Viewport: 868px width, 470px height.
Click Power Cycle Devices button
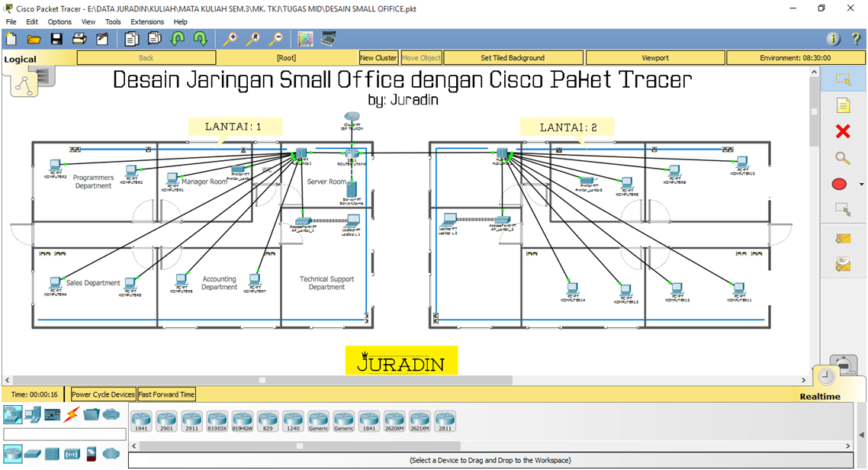click(x=103, y=394)
